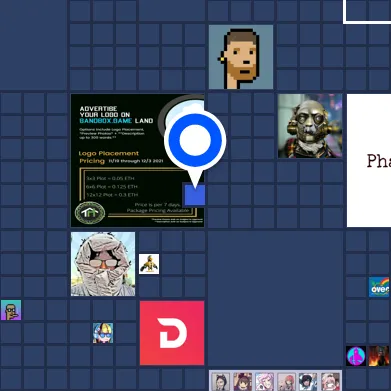Click the green house logo in the ad
The height and width of the screenshot is (391, 391).
point(90,213)
